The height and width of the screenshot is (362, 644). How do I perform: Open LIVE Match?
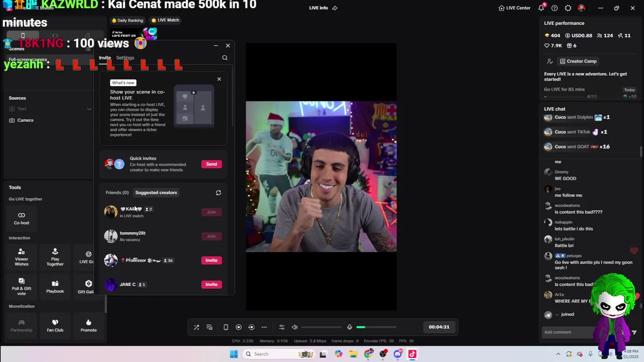[x=166, y=20]
